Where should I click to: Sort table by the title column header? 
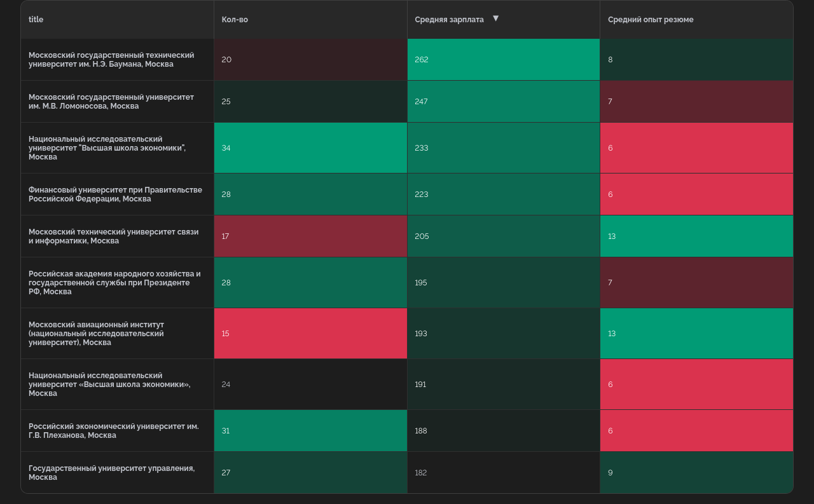[36, 20]
